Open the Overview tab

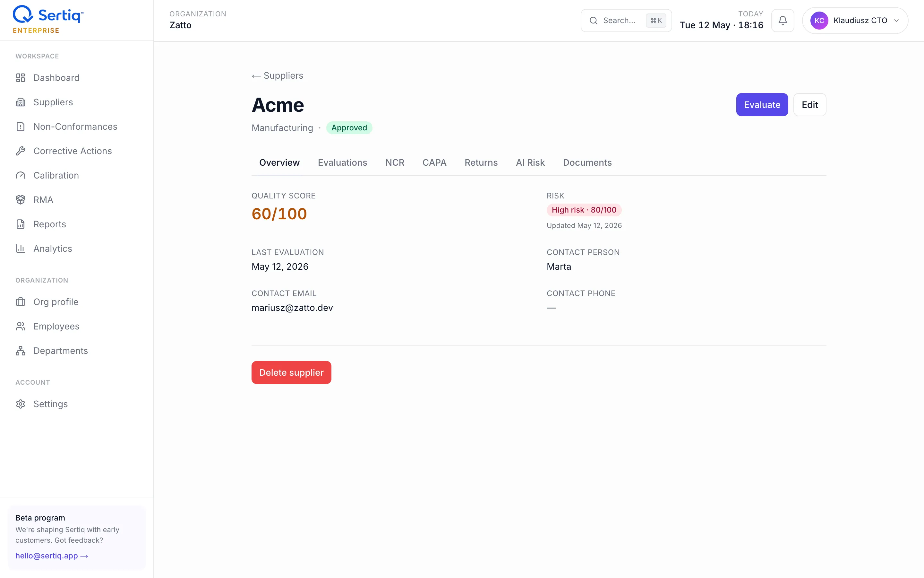279,163
